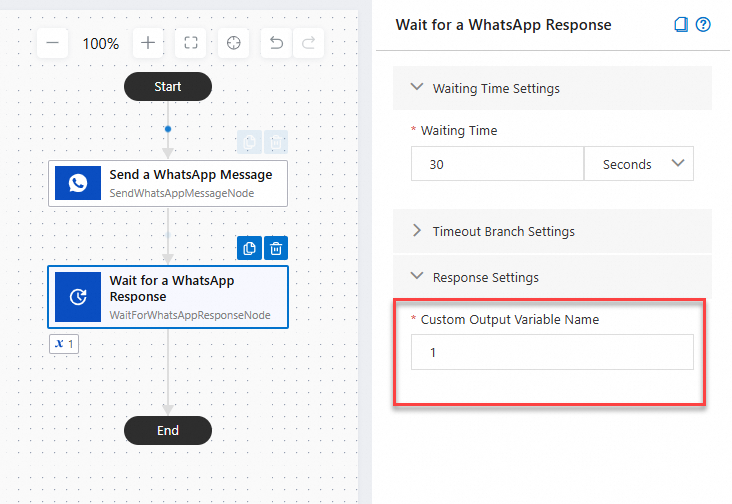
Task: Click the Custom Output Variable Name label
Action: [510, 320]
